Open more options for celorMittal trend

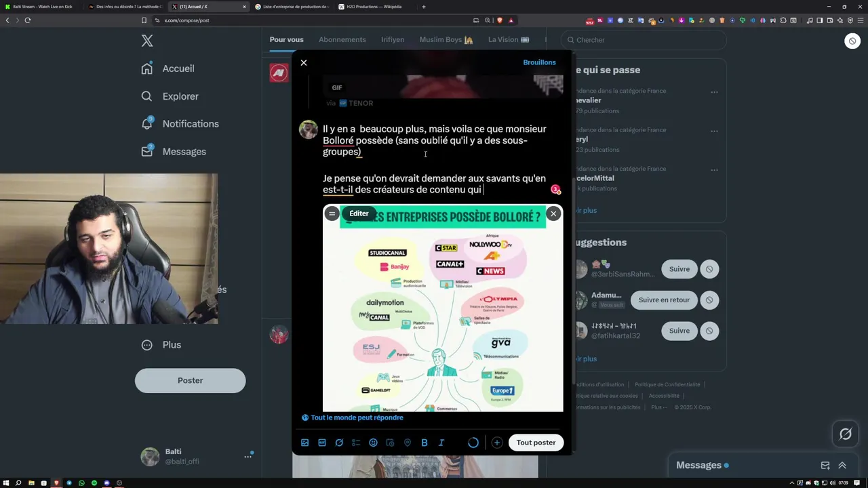[714, 170]
